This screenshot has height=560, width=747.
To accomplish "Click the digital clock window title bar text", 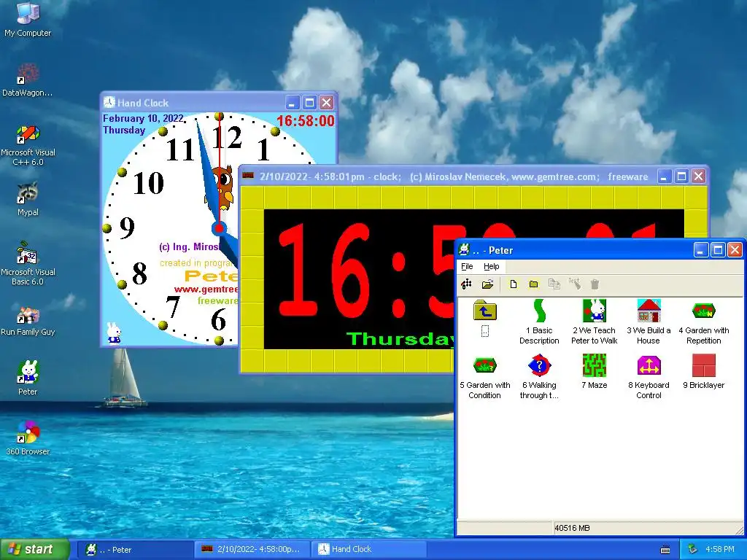I will tap(454, 176).
